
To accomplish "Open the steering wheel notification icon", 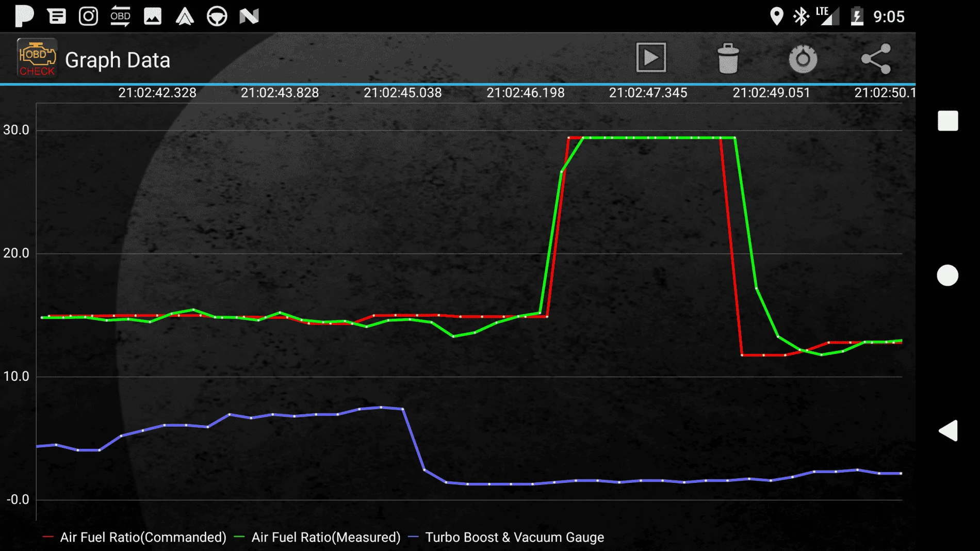I will click(x=217, y=17).
